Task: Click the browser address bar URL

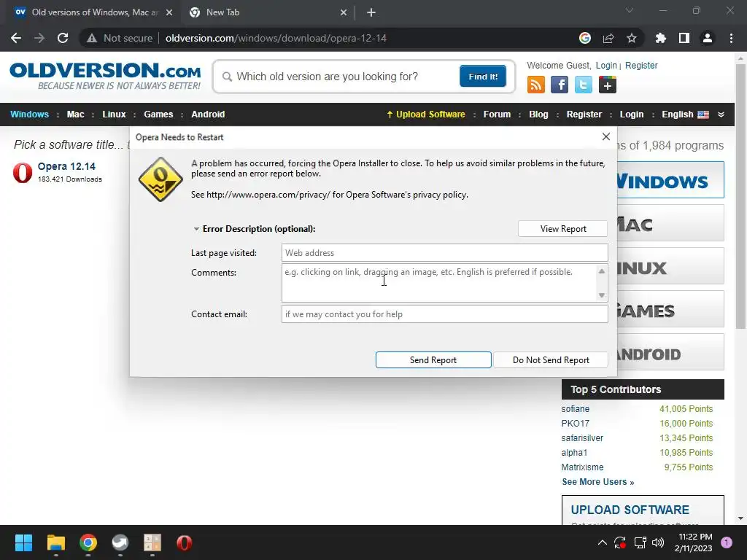Action: 276,38
